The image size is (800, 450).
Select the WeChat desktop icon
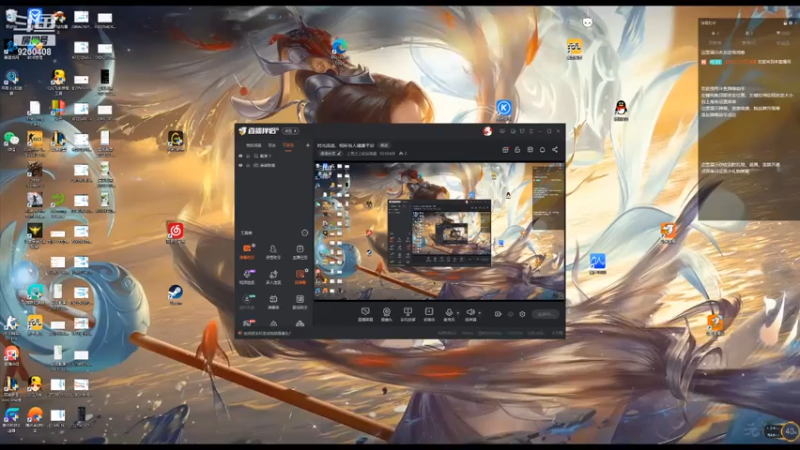coord(11,141)
